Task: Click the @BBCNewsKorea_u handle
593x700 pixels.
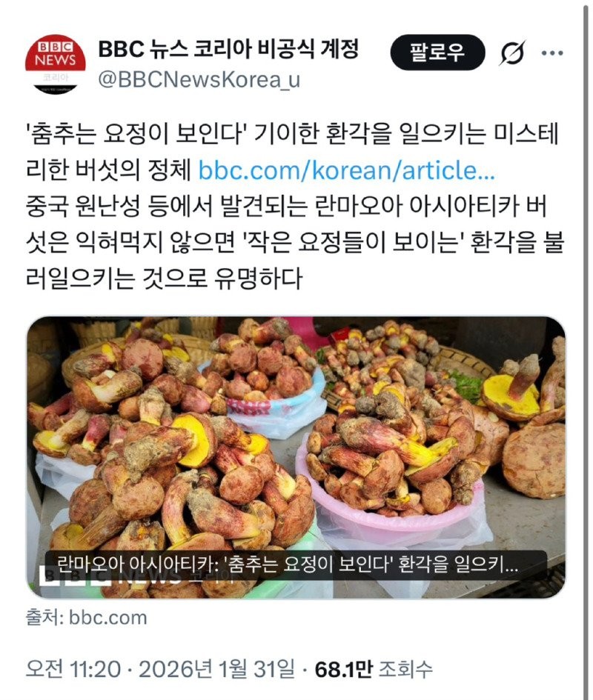Action: pos(199,80)
